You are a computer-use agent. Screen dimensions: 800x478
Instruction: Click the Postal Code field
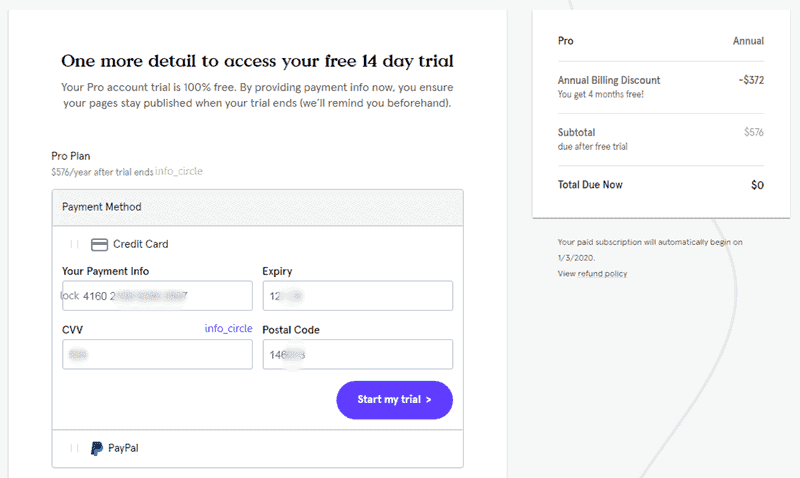(357, 354)
